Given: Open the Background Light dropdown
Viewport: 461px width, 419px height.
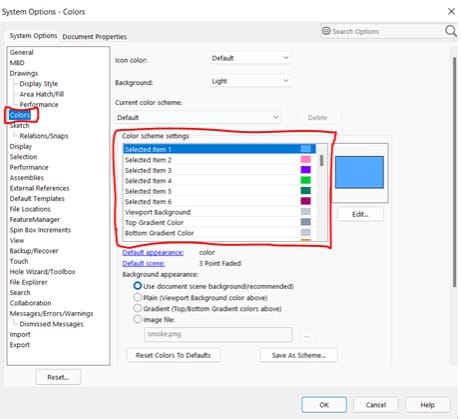Looking at the screenshot, I should click(x=250, y=81).
